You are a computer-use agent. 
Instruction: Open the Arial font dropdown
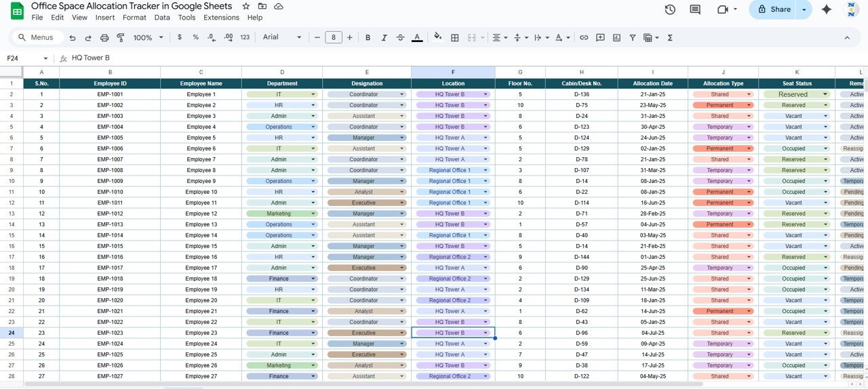281,37
